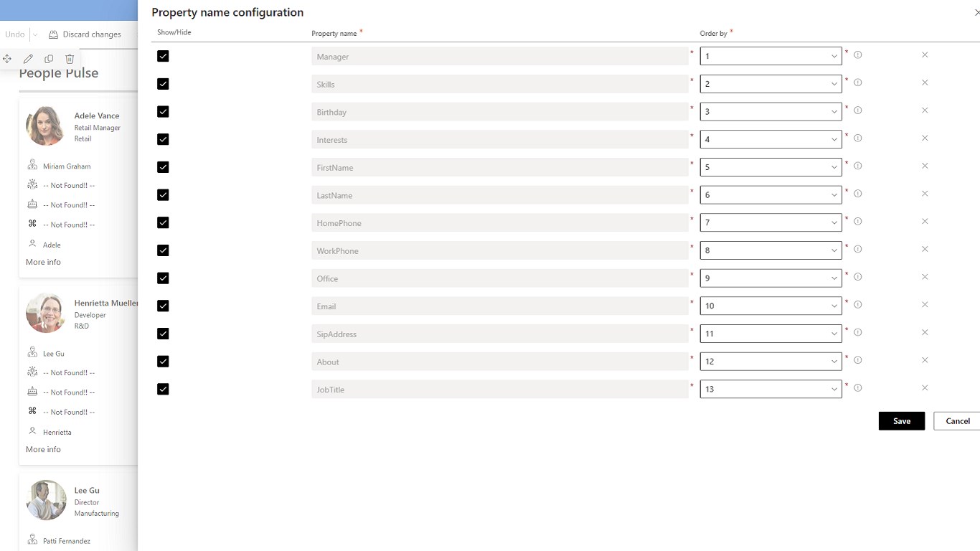
Task: Open the Office order dropdown showing 9
Action: coord(771,278)
